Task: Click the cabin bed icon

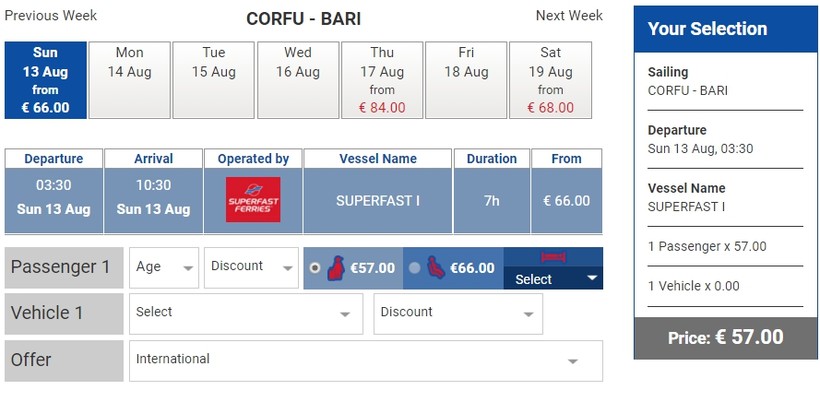Action: (x=553, y=258)
